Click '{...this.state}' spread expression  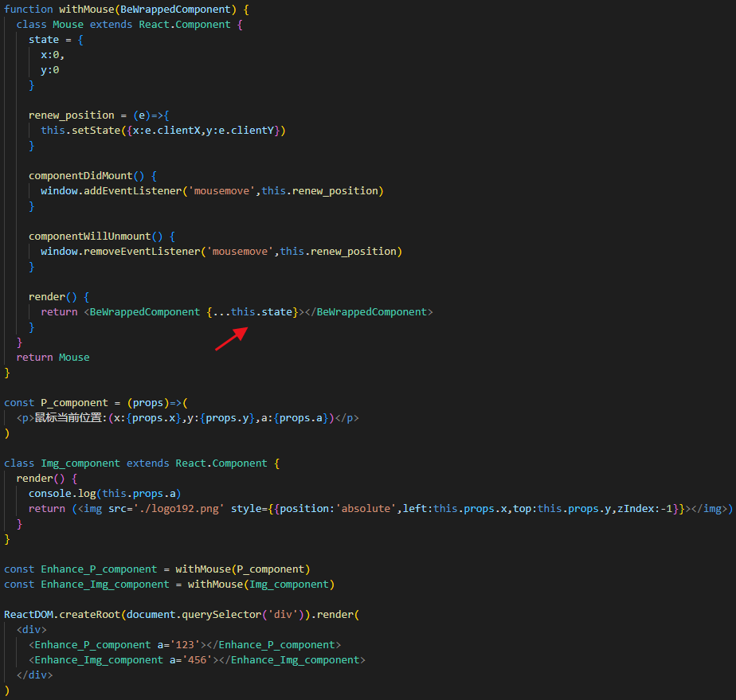click(x=253, y=312)
